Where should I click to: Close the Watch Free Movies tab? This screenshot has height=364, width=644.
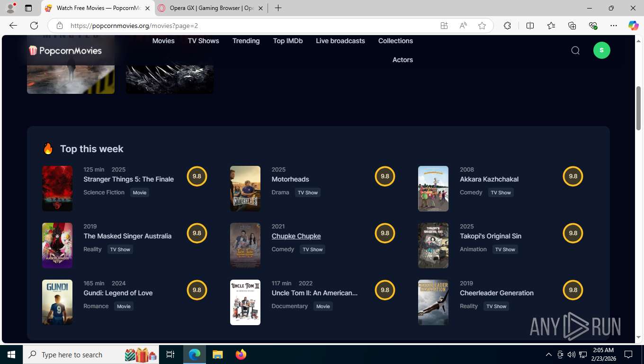[x=147, y=8]
